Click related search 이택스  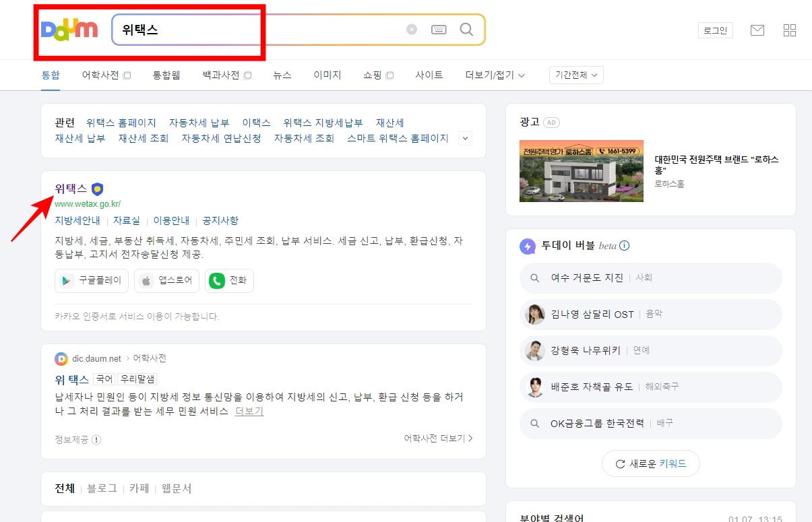click(257, 123)
